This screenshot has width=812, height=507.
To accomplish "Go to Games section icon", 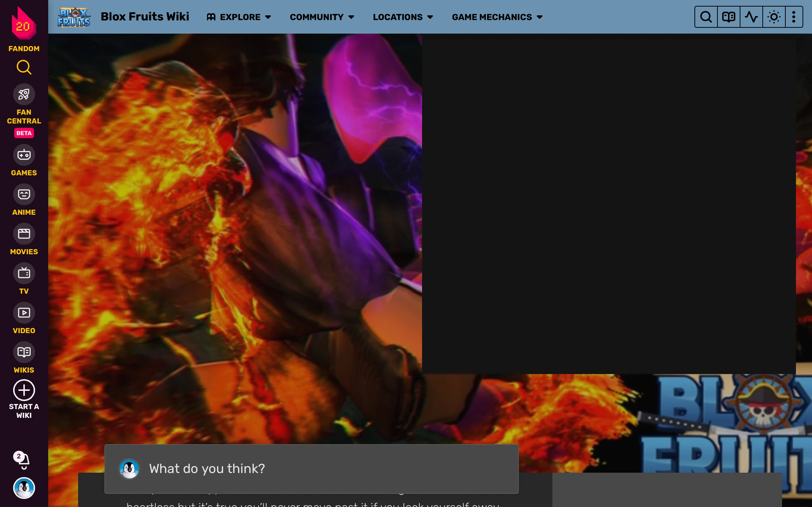I will coord(24,155).
